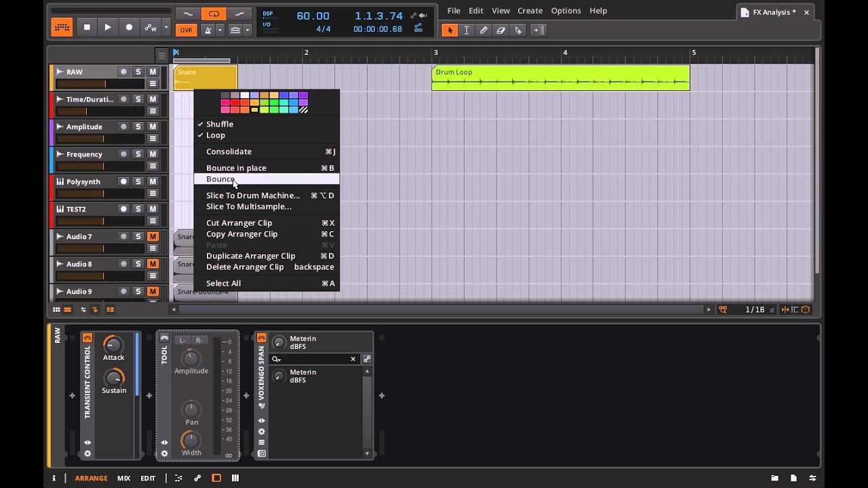Screen dimensions: 868x488
Task: Pick the yellow swatch in clip color palette
Action: click(x=254, y=109)
